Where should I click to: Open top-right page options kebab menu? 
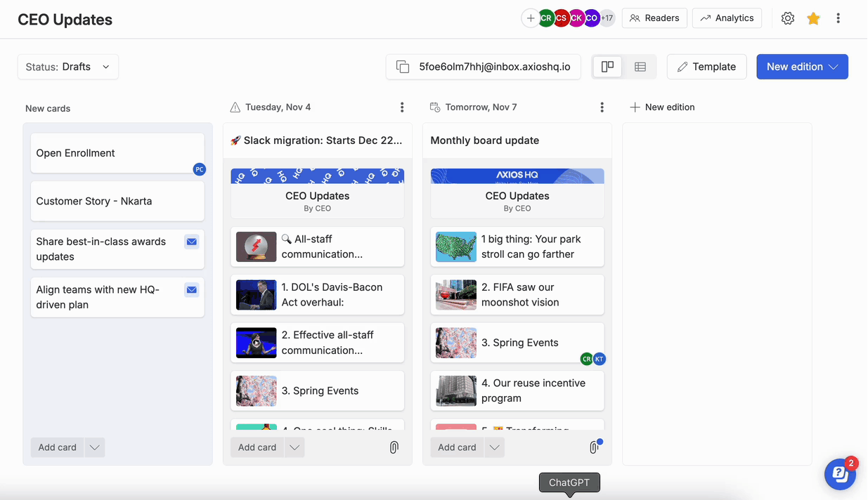click(x=838, y=19)
